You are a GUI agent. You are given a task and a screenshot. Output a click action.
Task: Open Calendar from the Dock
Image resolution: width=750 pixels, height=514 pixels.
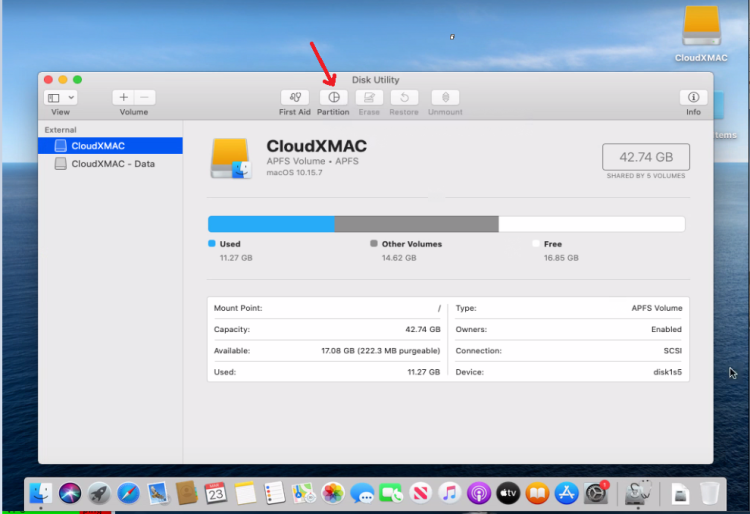(216, 493)
